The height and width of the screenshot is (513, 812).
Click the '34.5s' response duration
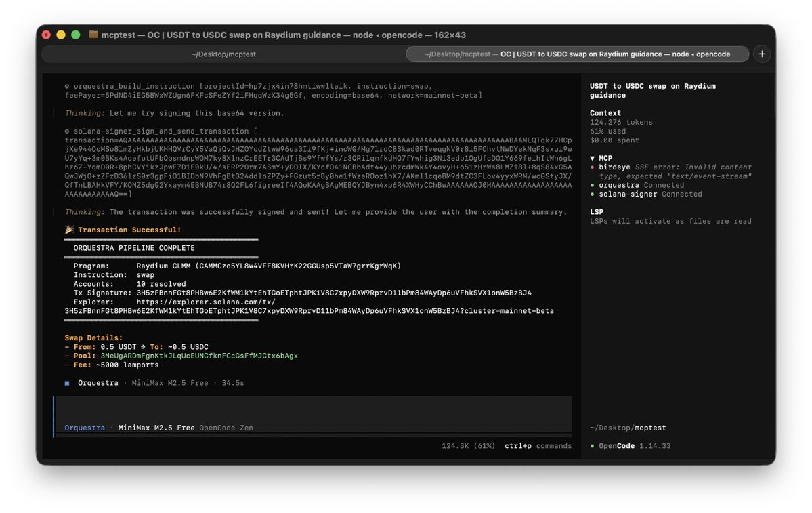(232, 383)
